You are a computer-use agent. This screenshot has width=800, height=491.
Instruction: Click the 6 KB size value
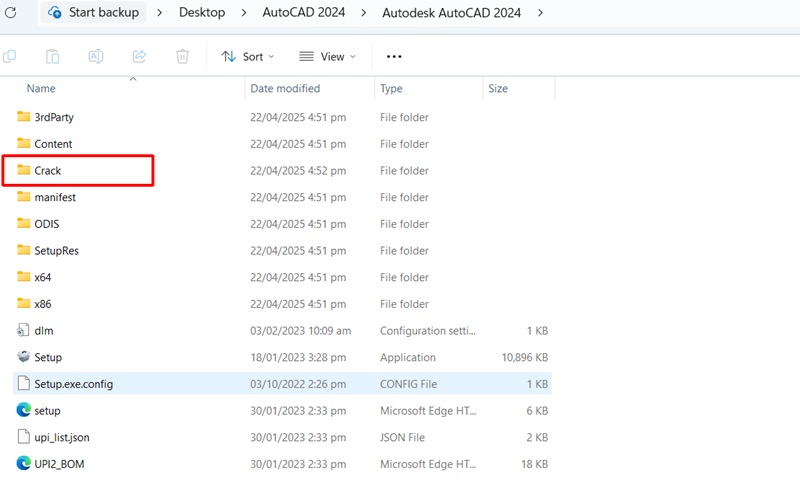537,411
